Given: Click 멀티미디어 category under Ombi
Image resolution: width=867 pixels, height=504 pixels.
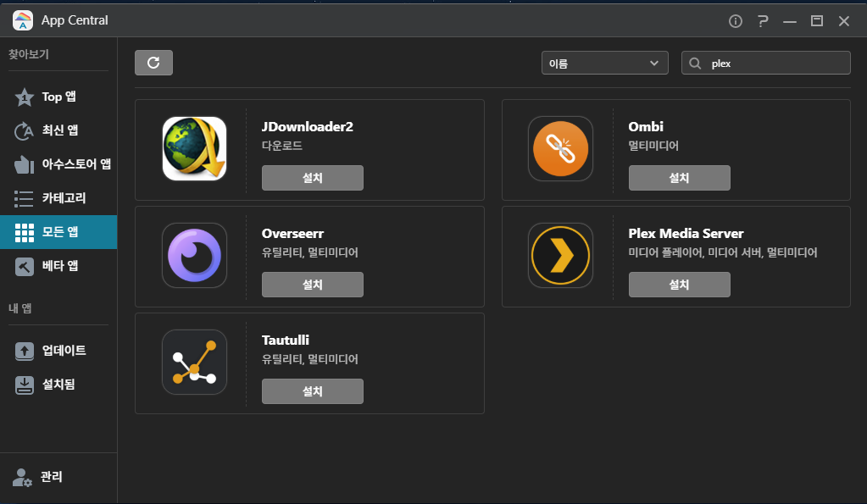Looking at the screenshot, I should coord(653,146).
